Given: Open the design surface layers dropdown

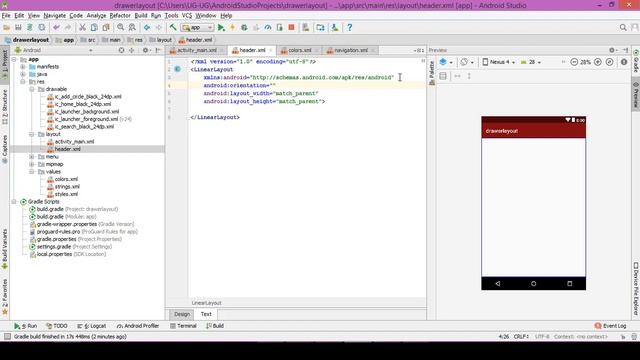Looking at the screenshot, I should coord(446,62).
